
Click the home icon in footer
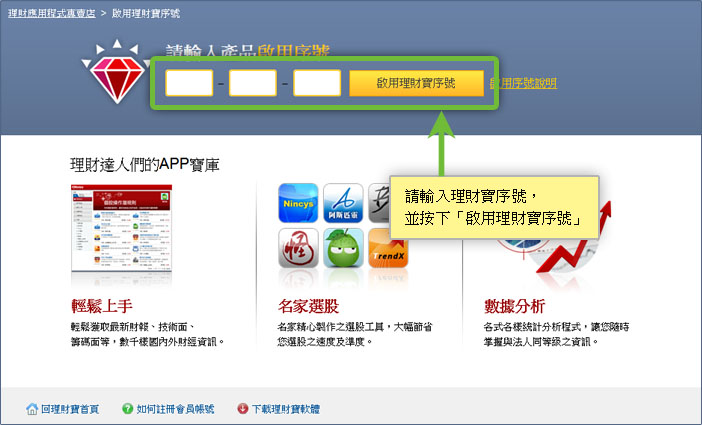pyautogui.click(x=31, y=408)
